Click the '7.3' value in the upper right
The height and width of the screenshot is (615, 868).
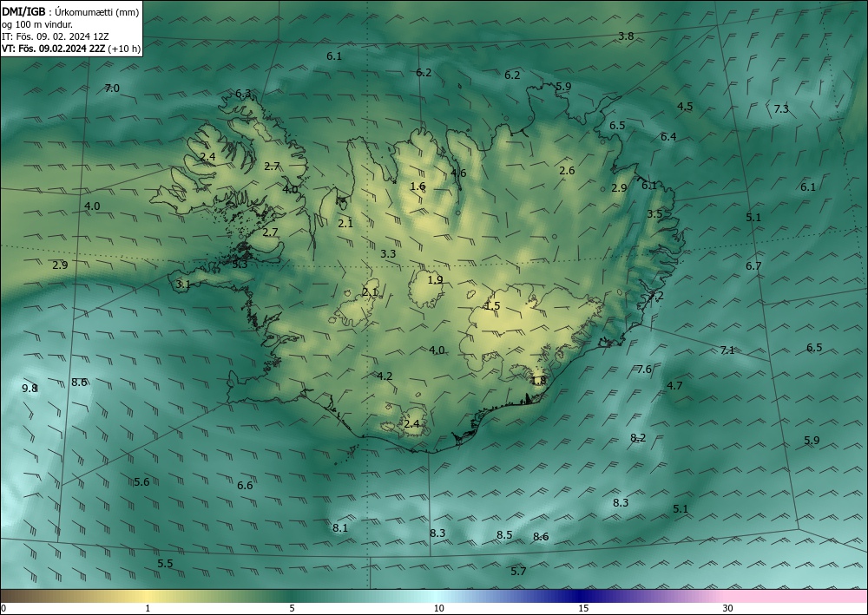[x=781, y=109]
